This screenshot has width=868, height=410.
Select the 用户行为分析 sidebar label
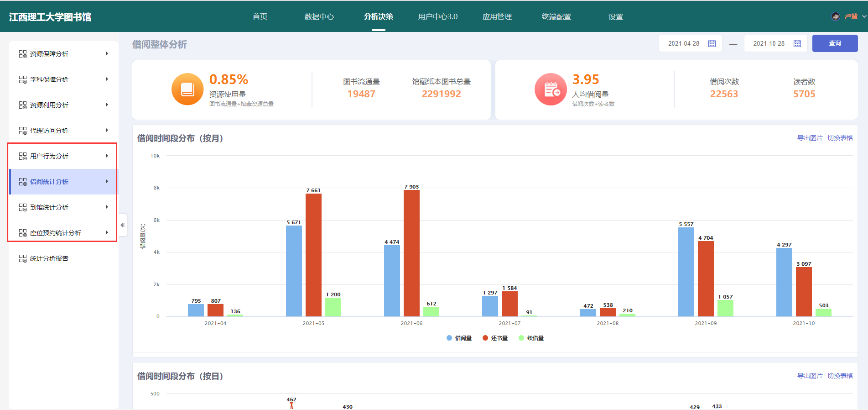click(x=49, y=156)
